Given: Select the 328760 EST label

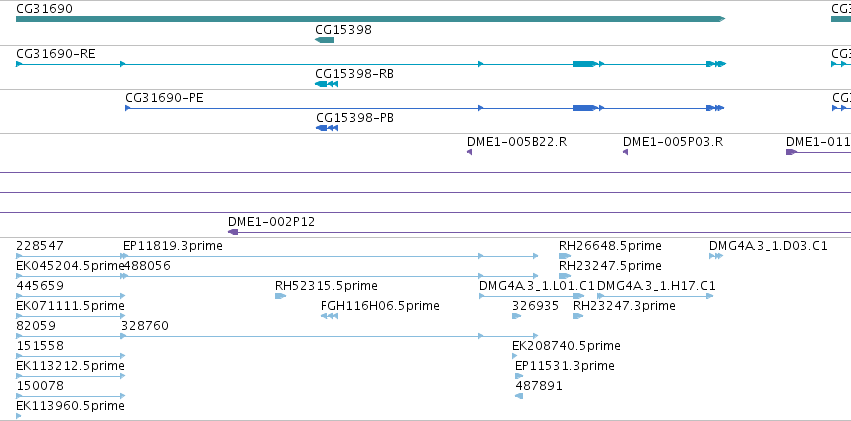Looking at the screenshot, I should click(145, 326).
